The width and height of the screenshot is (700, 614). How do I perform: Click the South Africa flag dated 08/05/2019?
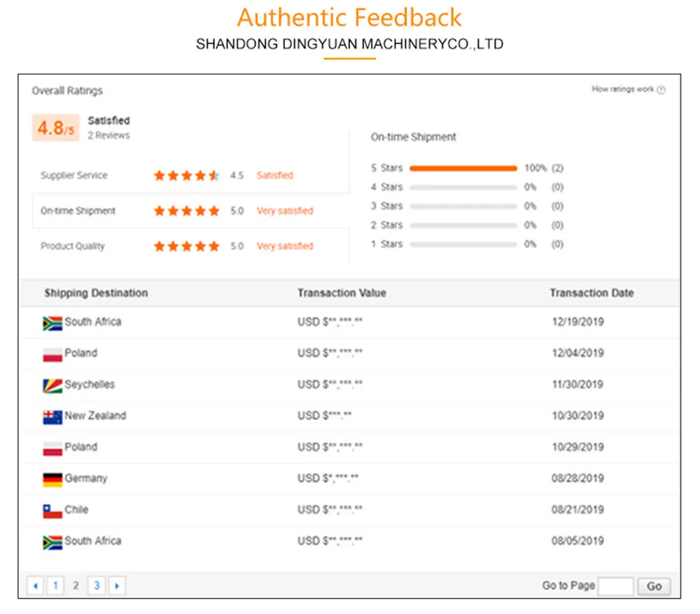52,542
